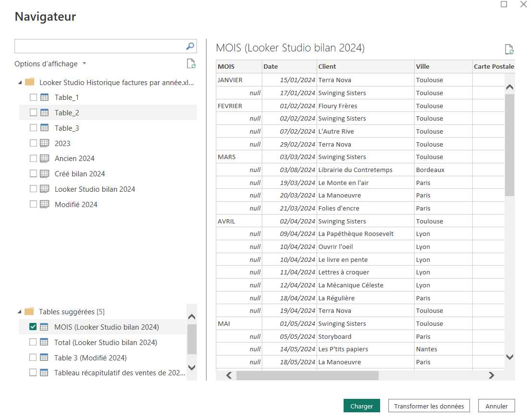Click the Client column header
This screenshot has height=420, width=531.
[366, 67]
